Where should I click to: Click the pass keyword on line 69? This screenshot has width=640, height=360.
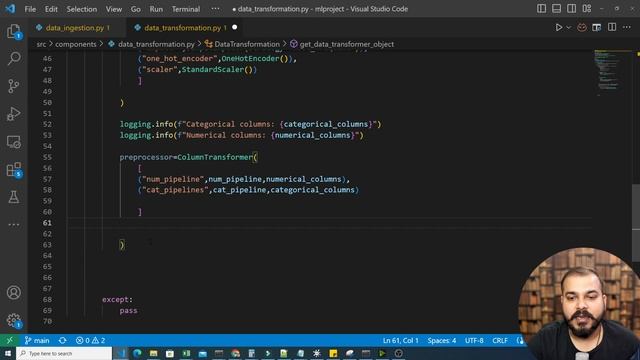128,310
